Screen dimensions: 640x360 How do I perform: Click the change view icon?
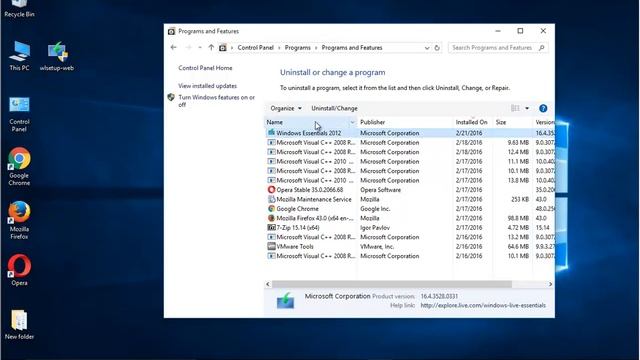coord(515,108)
